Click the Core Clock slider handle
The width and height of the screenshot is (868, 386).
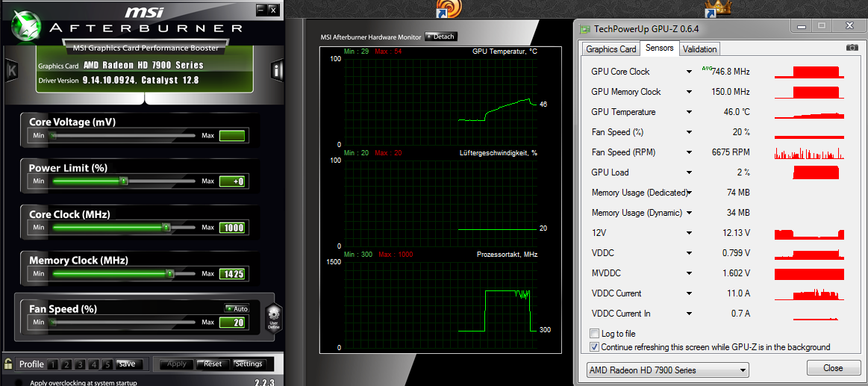[x=166, y=227]
